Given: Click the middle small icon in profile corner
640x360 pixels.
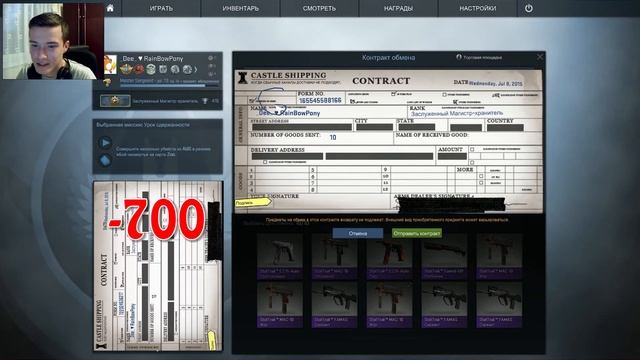Looking at the screenshot, I should point(211,66).
